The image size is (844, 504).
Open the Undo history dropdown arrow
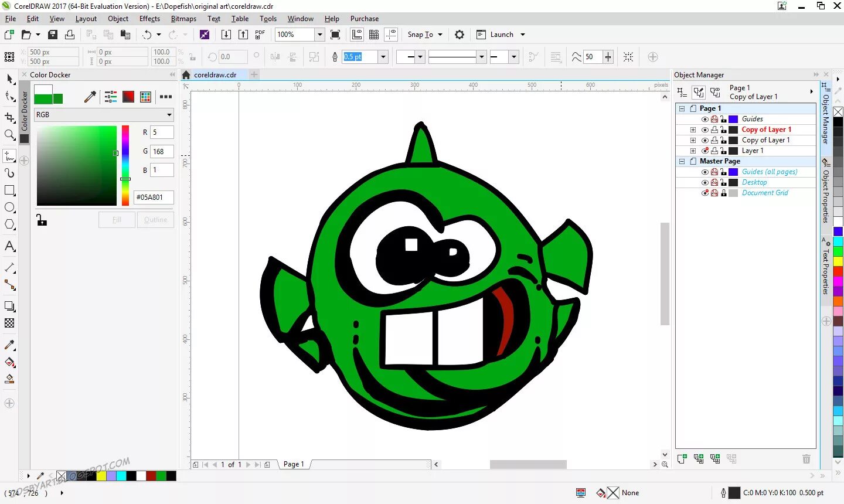point(159,35)
